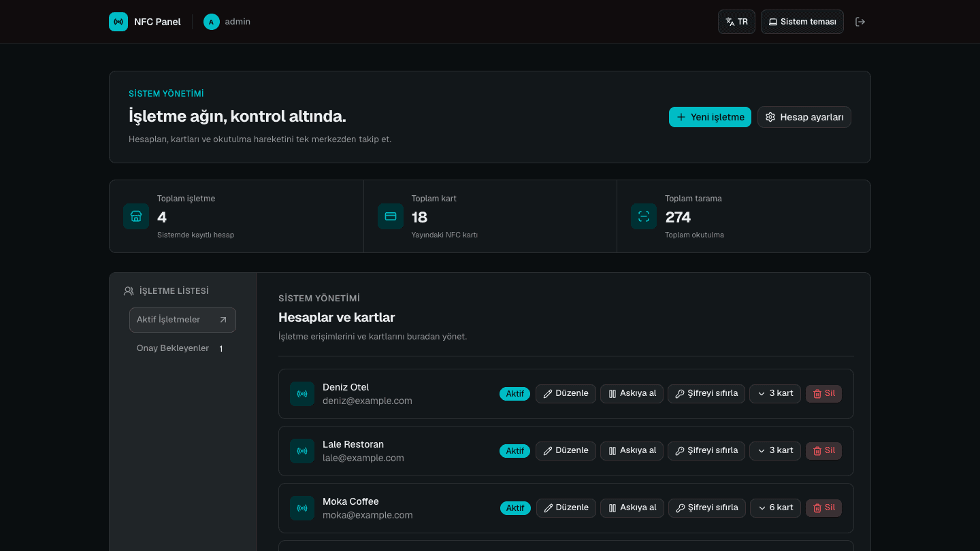Click the store icon for Toplam işletme
The height and width of the screenshot is (551, 980).
(136, 216)
